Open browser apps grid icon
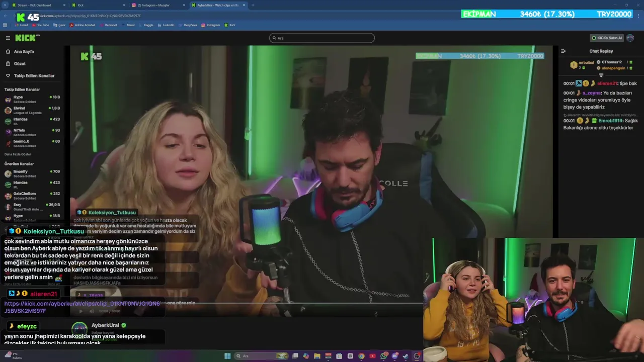The width and height of the screenshot is (644, 362). (x=5, y=25)
